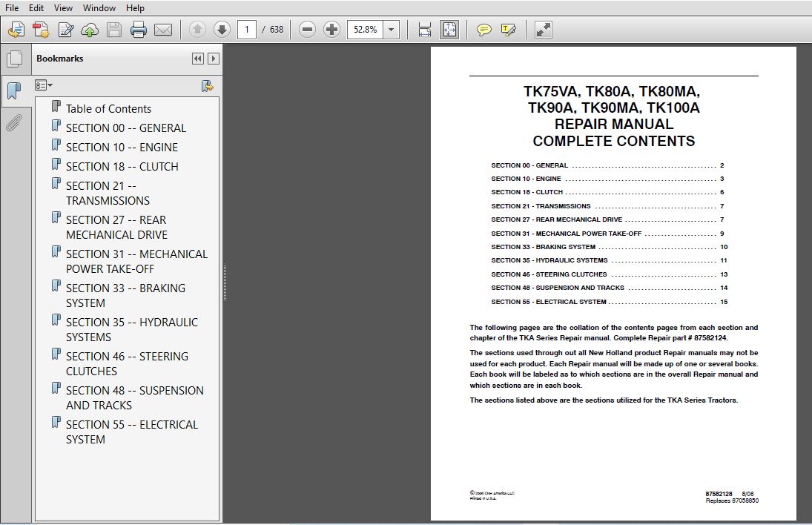Open the bookmarks options dropdown menu
The height and width of the screenshot is (525, 812).
pyautogui.click(x=44, y=85)
